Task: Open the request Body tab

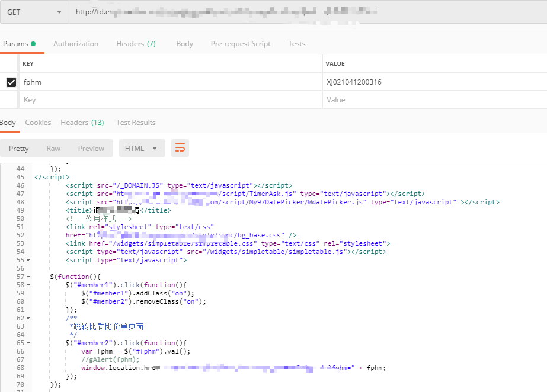Action: (x=184, y=44)
